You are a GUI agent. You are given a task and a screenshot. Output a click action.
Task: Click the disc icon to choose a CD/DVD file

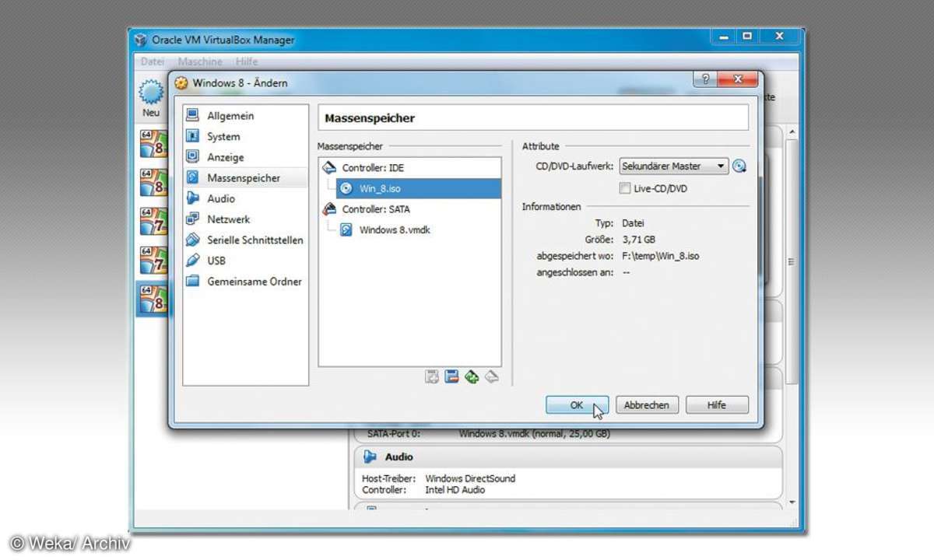[739, 166]
